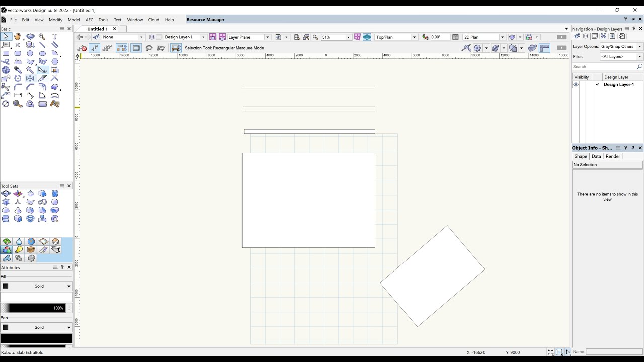Toggle Fit to Objects button

coord(306,37)
